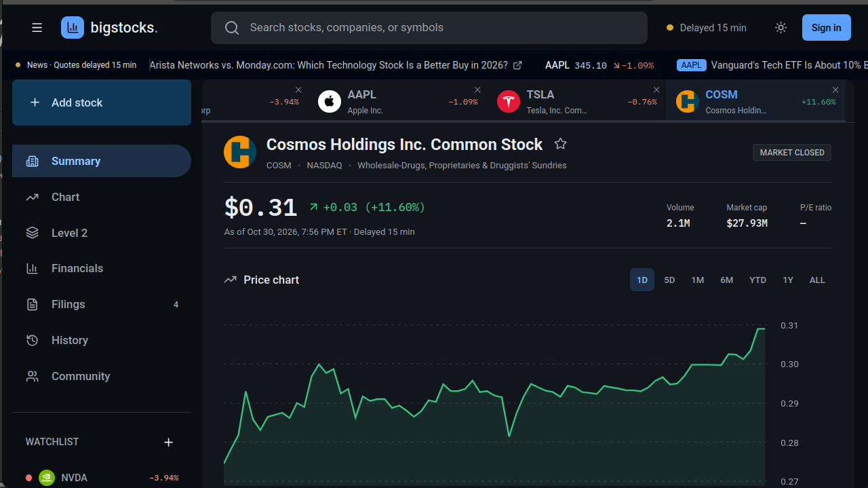868x488 pixels.
Task: Select the 1Y chart range
Action: pos(788,280)
